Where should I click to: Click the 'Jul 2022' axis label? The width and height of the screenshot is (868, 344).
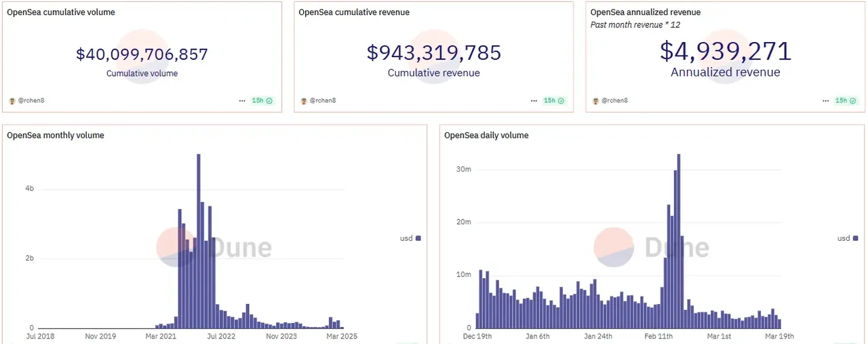click(x=221, y=336)
